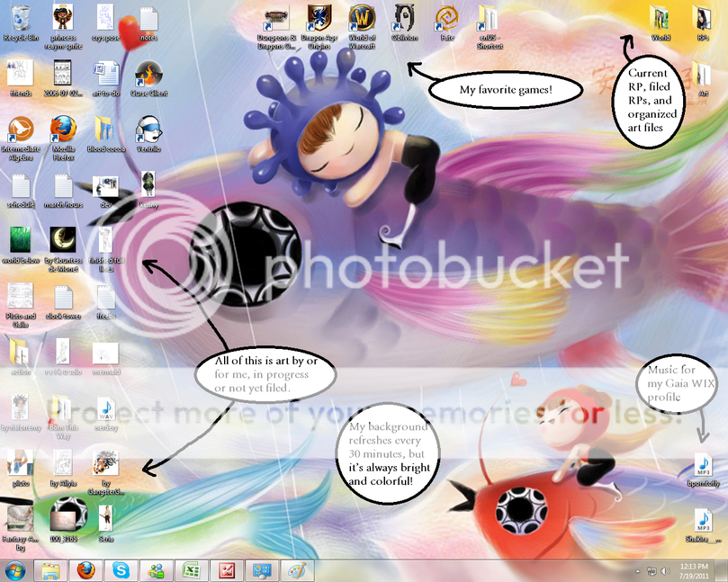Open the blood cocoa folder
Screen dimensions: 728x582
point(105,130)
